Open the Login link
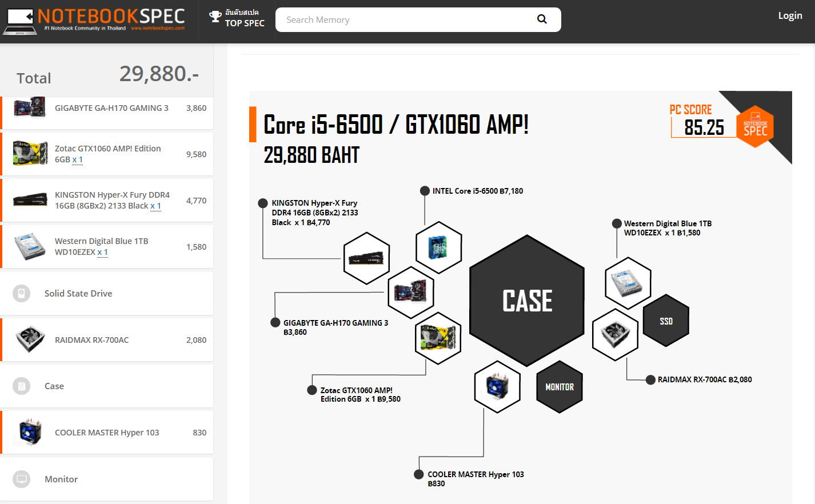The height and width of the screenshot is (504, 815). click(x=790, y=15)
